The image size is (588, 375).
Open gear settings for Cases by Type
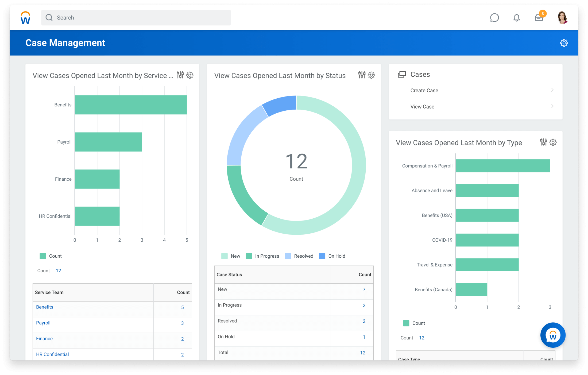553,142
